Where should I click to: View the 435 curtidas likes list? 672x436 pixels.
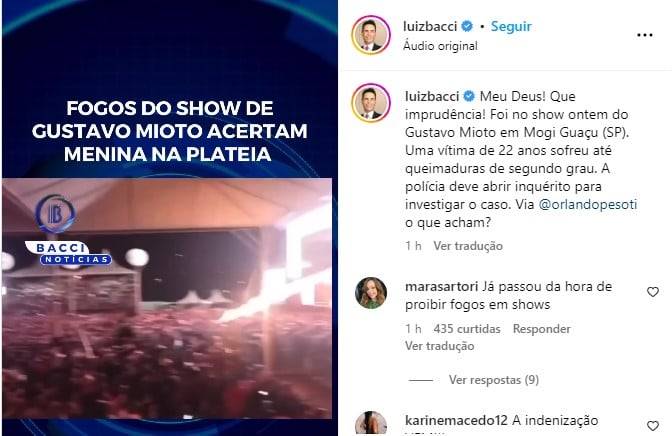[466, 329]
